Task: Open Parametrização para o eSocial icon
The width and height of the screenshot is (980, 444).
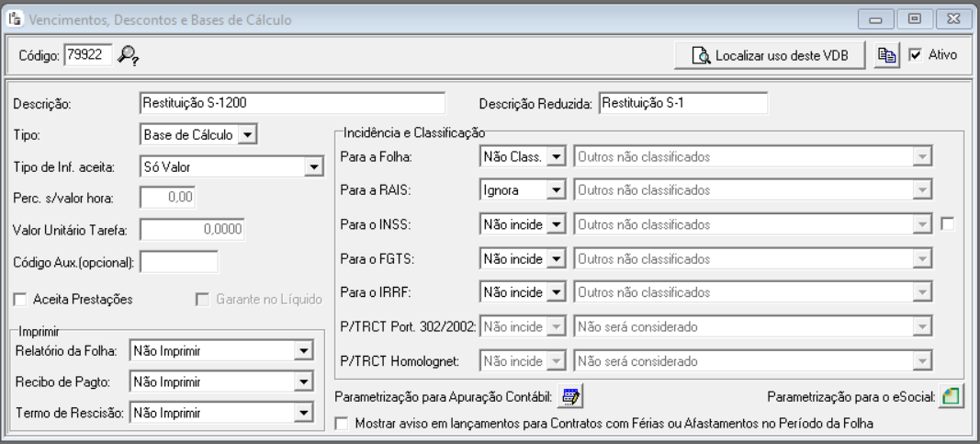Action: click(x=951, y=396)
